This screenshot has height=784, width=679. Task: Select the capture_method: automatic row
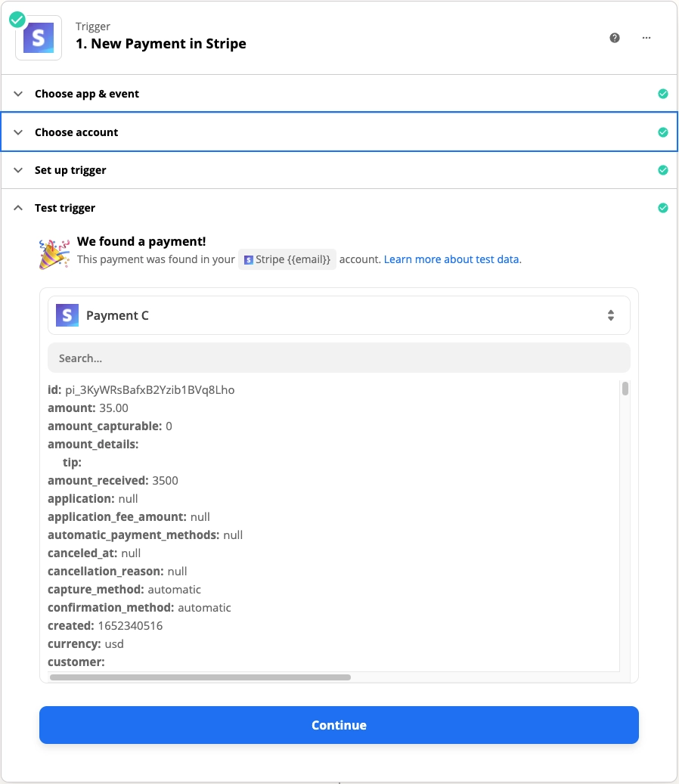[x=124, y=590]
